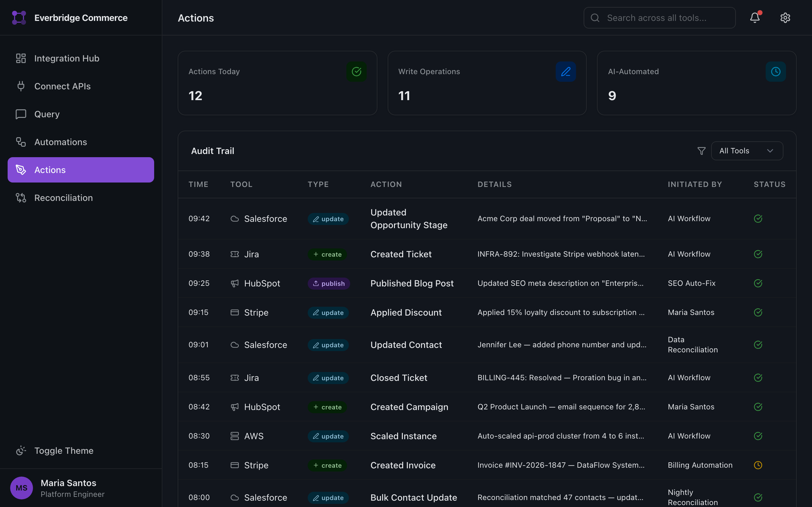This screenshot has width=812, height=507.
Task: Open the Automations section
Action: (x=60, y=142)
